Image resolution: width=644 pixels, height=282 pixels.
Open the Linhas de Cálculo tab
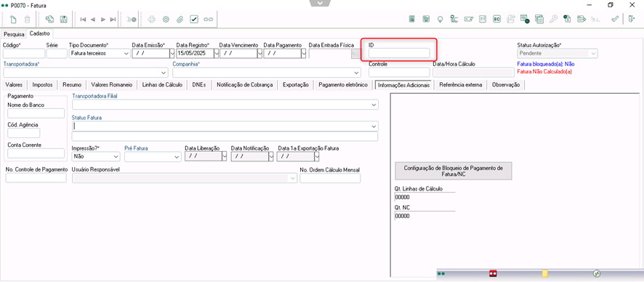point(162,85)
